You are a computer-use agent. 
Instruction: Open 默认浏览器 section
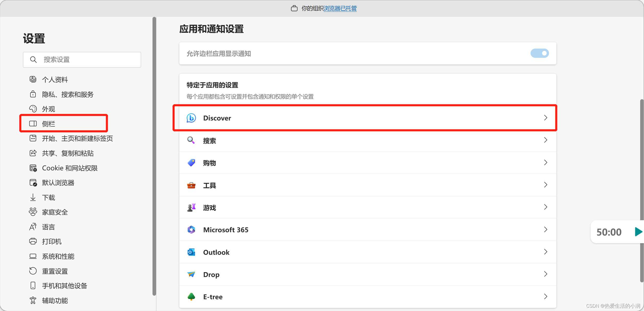(58, 183)
